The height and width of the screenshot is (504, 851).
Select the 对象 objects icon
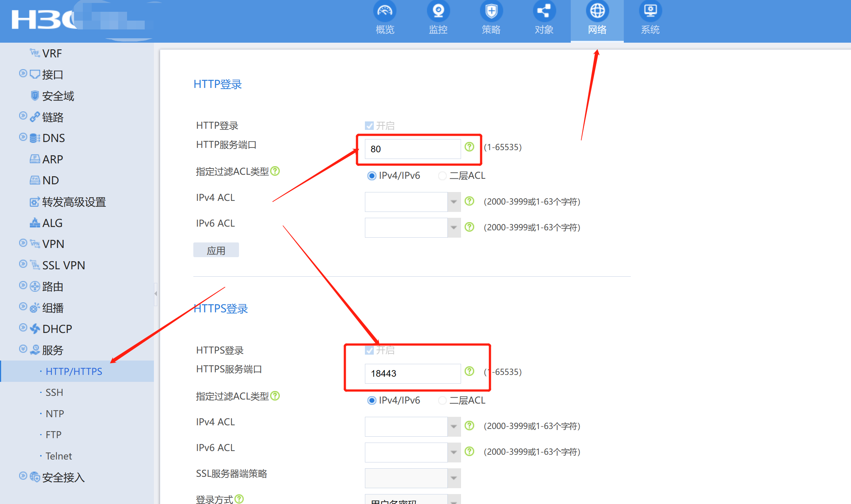[544, 11]
